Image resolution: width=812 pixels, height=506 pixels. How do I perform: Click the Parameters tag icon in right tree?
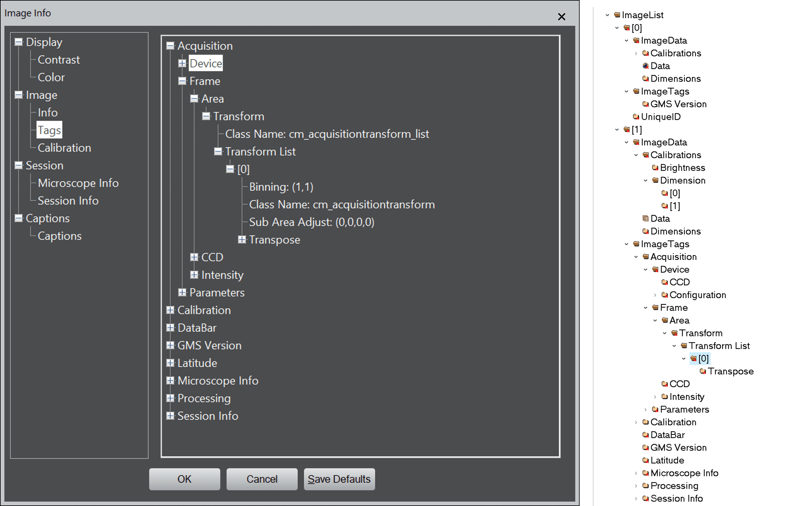tap(655, 409)
